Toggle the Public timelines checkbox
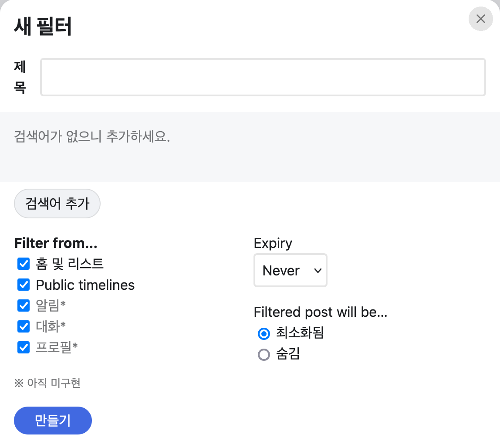 (x=24, y=285)
